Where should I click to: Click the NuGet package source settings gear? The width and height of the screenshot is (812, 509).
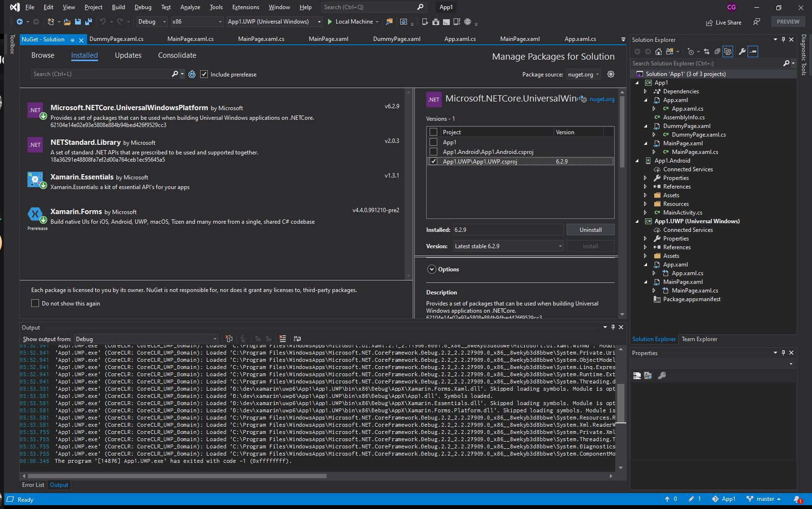[611, 74]
